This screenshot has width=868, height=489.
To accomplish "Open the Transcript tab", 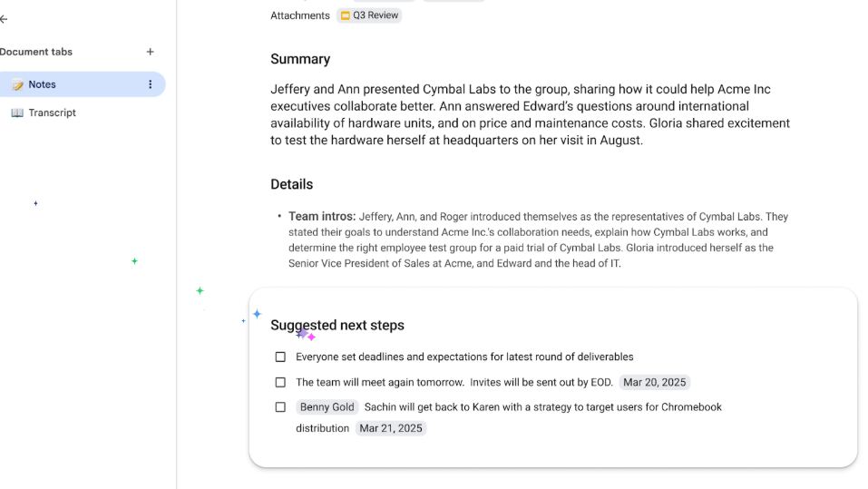I will coord(52,112).
